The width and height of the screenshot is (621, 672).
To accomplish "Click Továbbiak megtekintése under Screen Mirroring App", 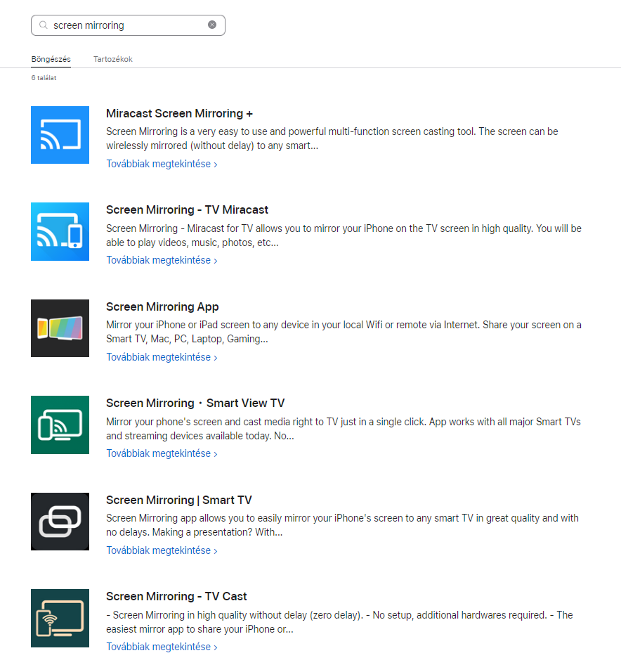I will pos(162,357).
